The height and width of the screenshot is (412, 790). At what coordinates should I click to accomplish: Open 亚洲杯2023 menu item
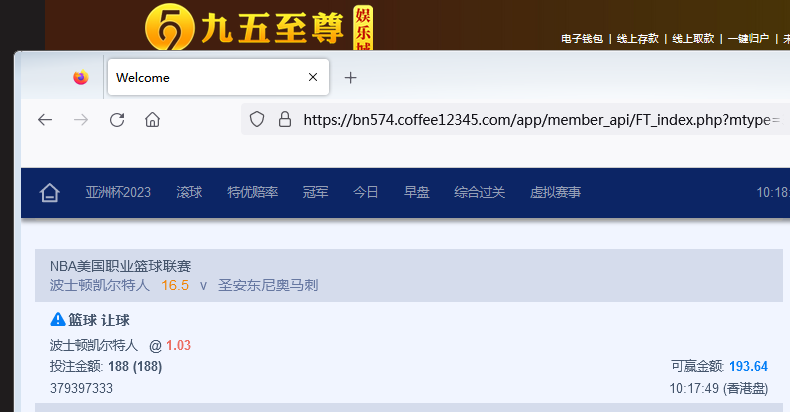118,192
